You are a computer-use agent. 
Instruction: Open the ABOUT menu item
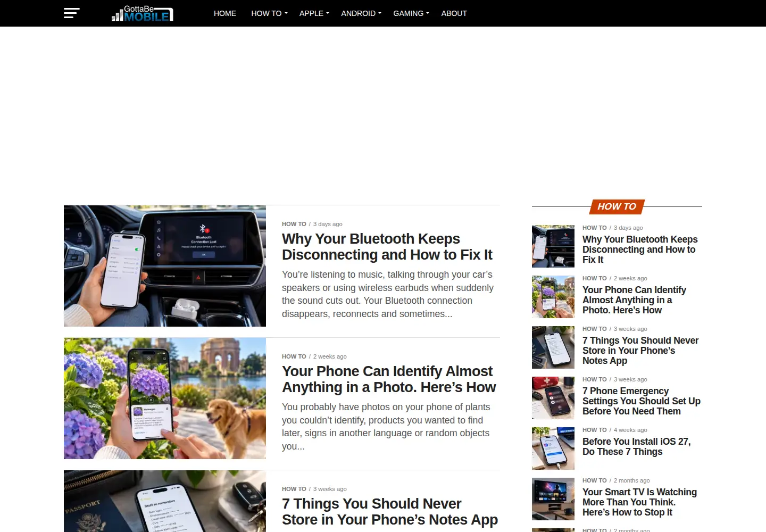coord(454,13)
